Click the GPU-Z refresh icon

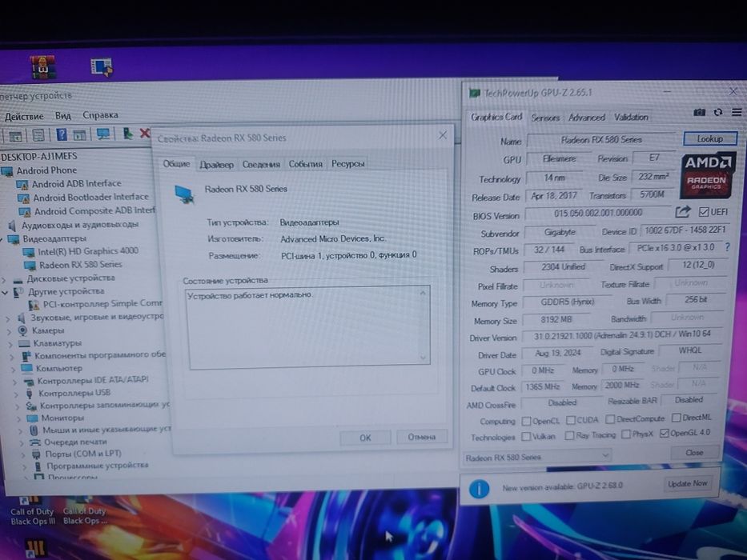coord(718,112)
